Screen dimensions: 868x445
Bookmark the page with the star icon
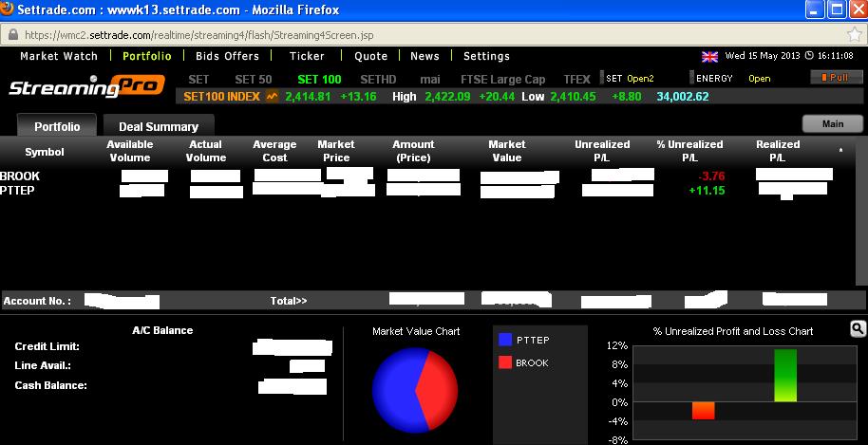pos(854,34)
